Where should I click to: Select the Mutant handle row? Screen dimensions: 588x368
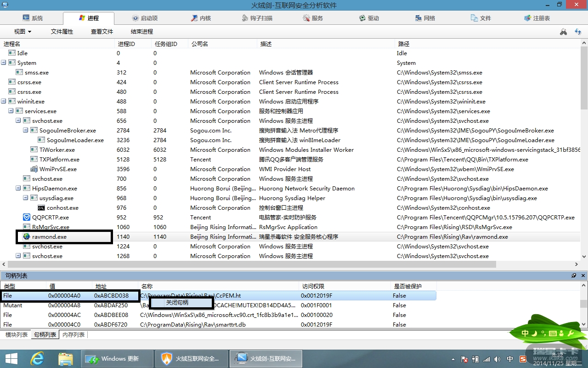tap(218, 305)
